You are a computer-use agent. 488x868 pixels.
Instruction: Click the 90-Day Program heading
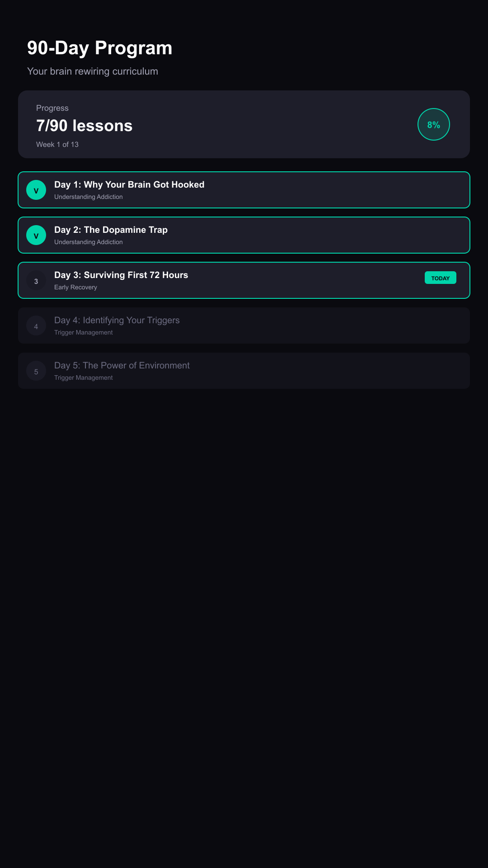(x=100, y=48)
